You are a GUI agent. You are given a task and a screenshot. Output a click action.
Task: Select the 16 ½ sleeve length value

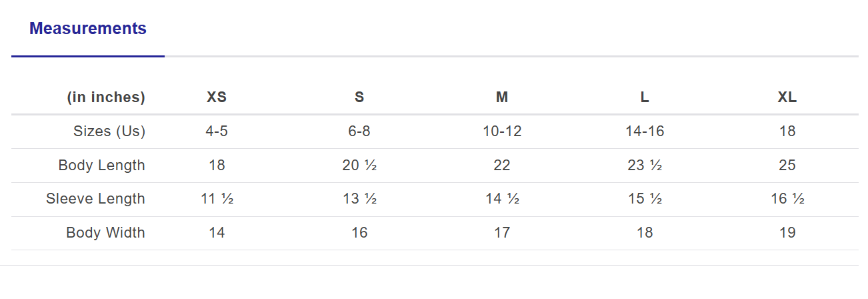click(x=787, y=199)
